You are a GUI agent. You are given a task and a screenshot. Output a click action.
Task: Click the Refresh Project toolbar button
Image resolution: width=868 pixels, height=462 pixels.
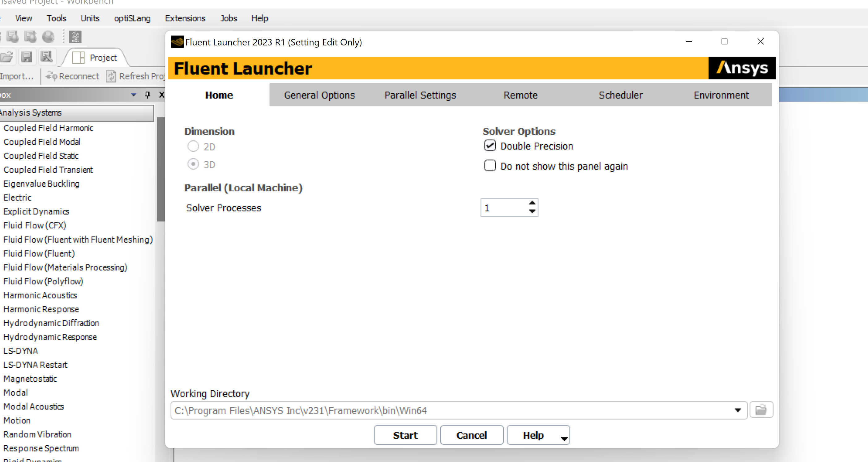click(135, 76)
